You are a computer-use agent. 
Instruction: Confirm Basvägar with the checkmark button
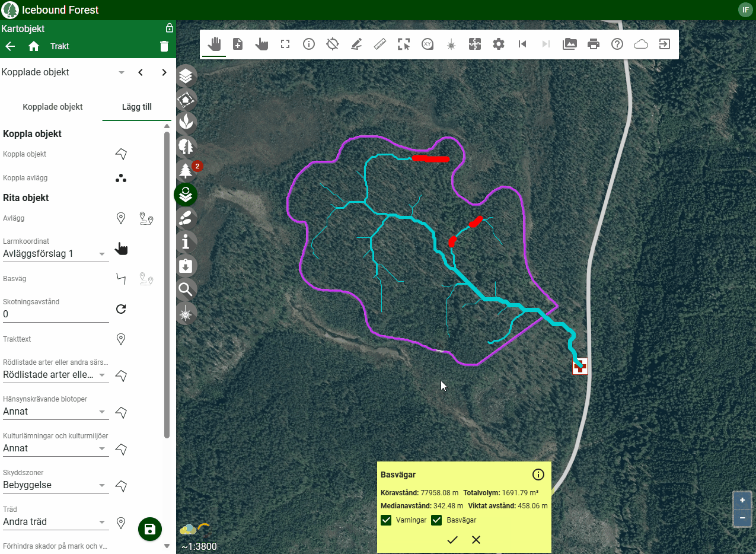pos(452,540)
